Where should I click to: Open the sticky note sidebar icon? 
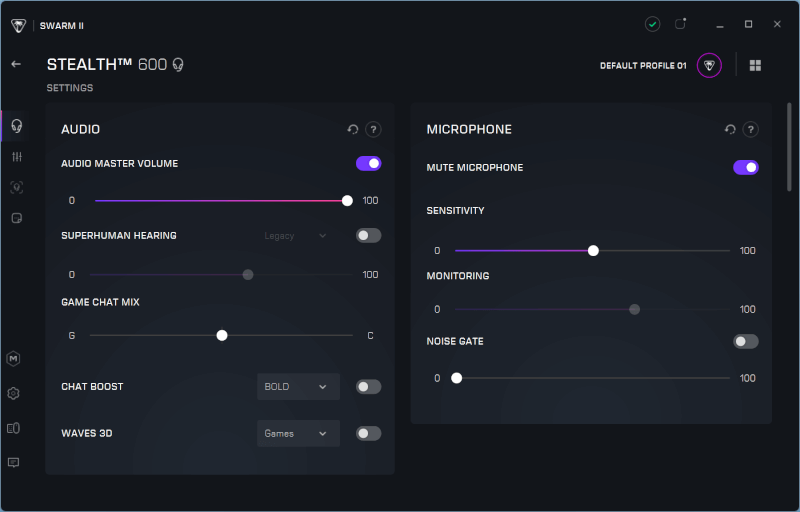(17, 218)
